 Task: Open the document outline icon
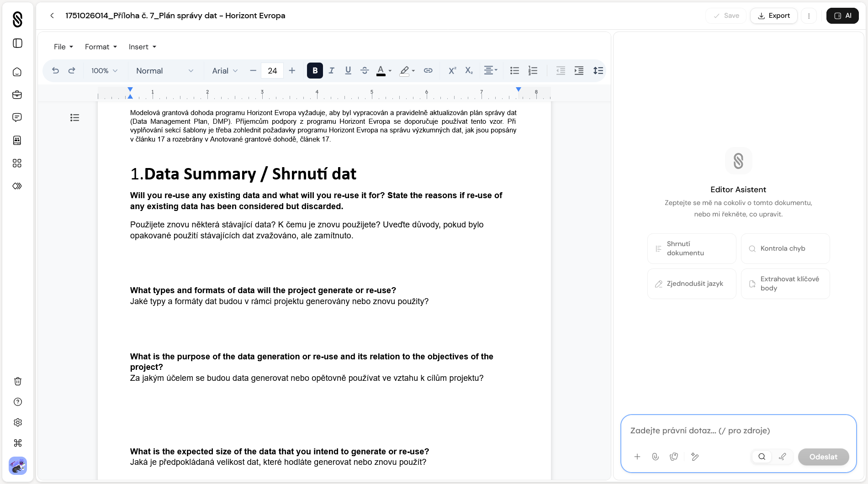pyautogui.click(x=74, y=118)
